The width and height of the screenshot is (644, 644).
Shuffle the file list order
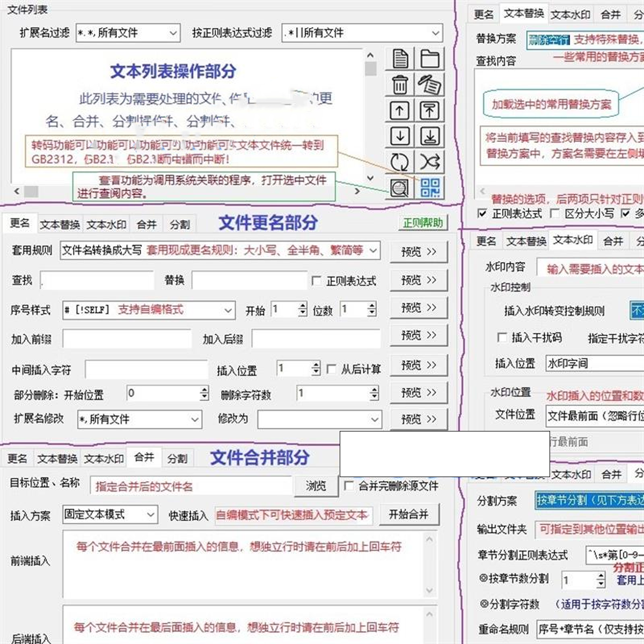pos(431,163)
